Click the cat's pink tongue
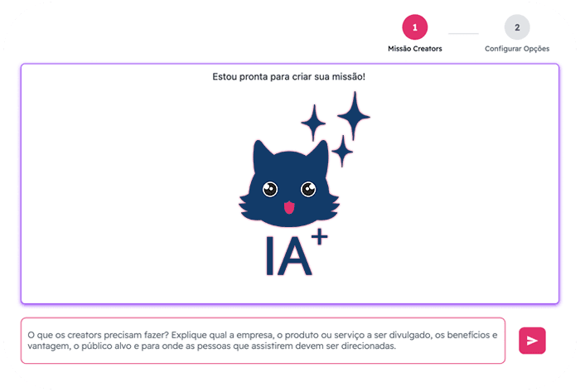 tap(289, 207)
